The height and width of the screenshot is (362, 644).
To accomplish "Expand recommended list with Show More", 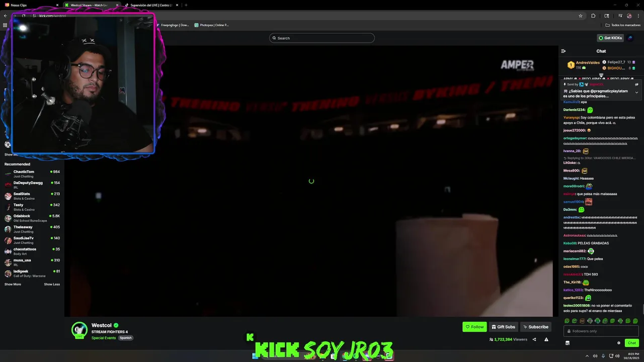I will pos(13,284).
